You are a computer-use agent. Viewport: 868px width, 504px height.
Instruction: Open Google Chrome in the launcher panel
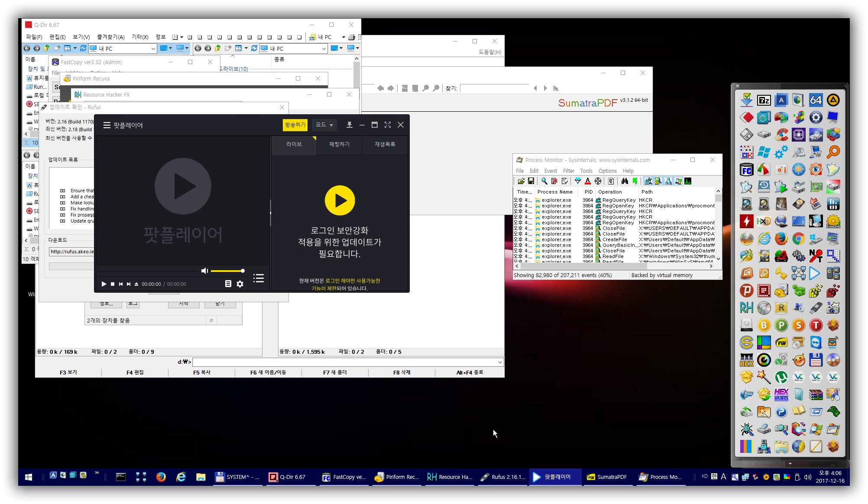coord(798,239)
